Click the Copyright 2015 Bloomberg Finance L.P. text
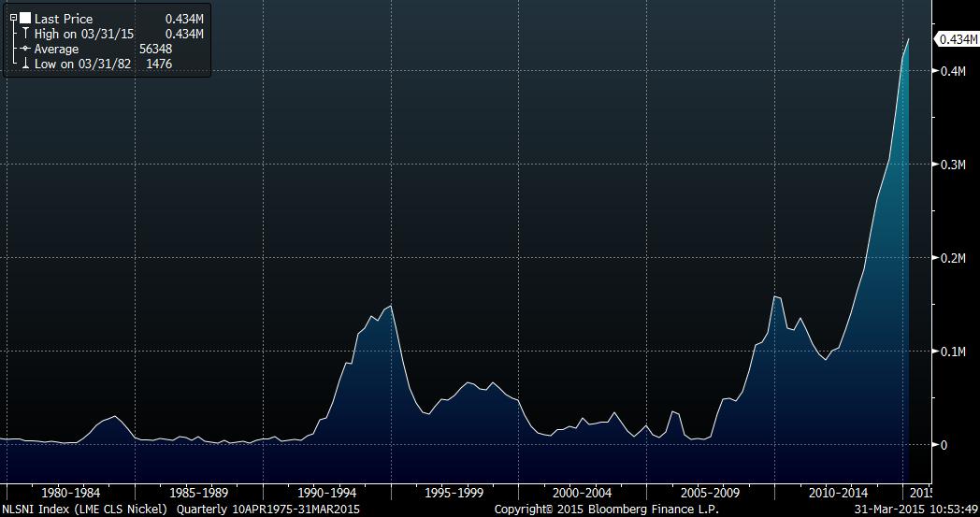The image size is (980, 517). click(x=607, y=510)
